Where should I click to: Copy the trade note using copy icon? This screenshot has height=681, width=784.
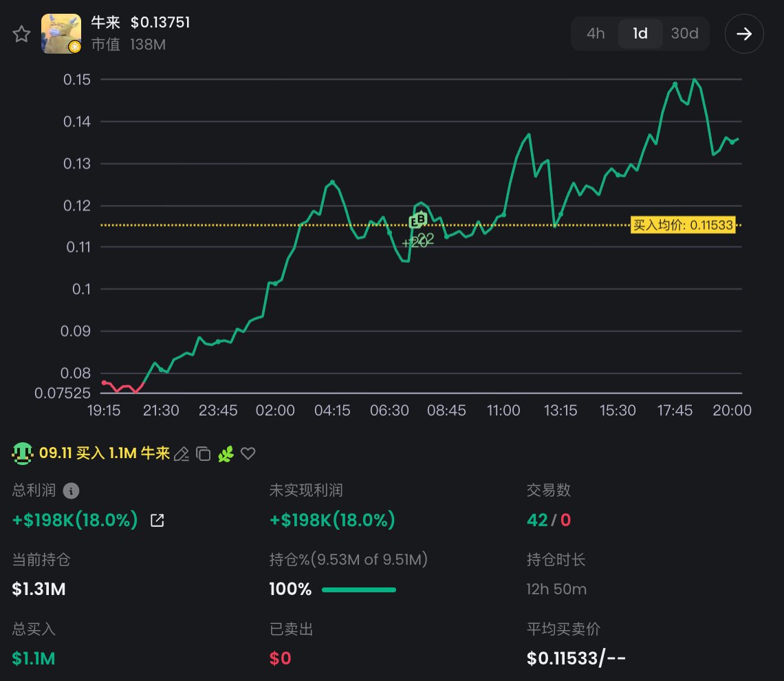coord(203,453)
